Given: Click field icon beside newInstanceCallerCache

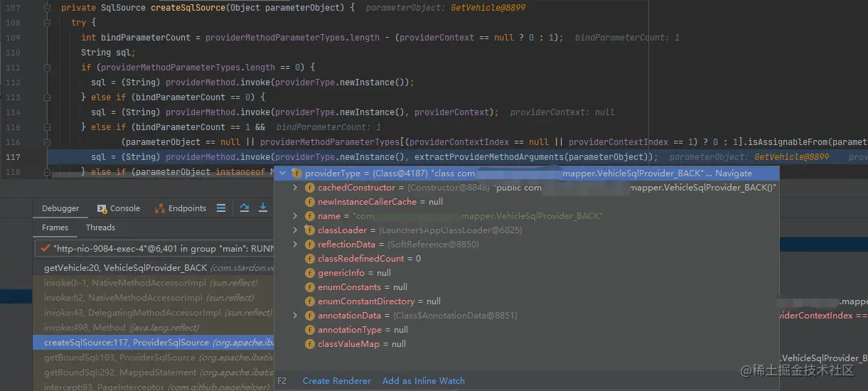Looking at the screenshot, I should pyautogui.click(x=309, y=202).
